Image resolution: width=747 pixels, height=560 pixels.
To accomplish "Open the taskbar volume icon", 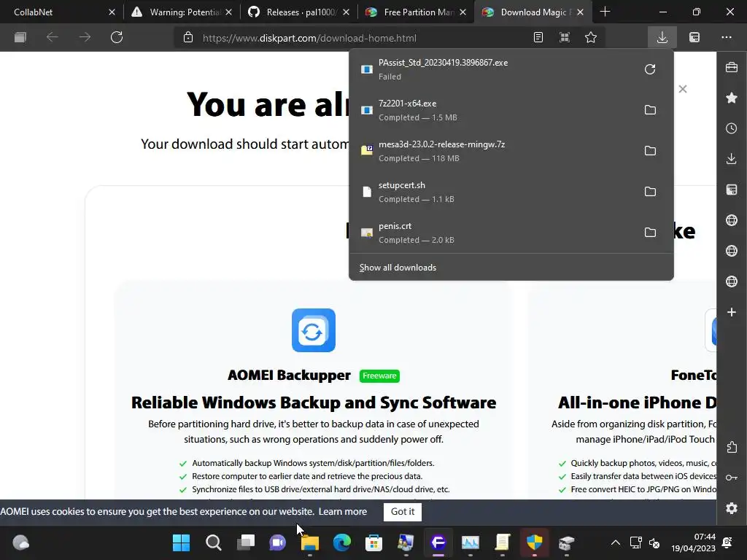I will point(654,542).
